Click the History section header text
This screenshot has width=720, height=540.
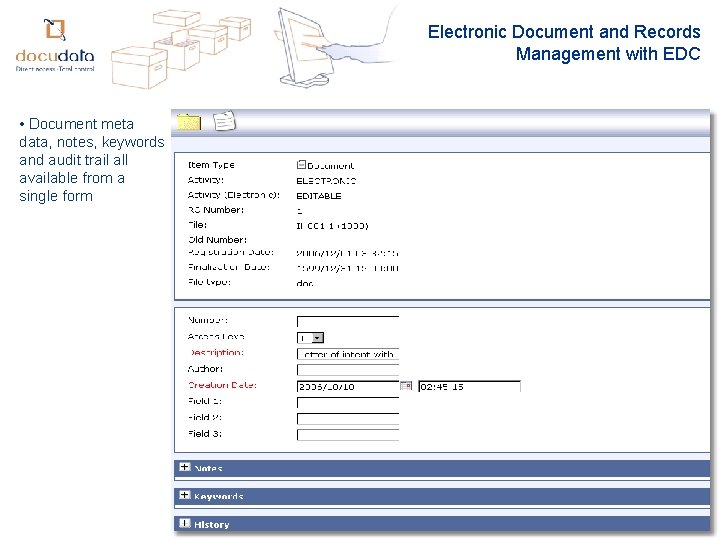[x=212, y=524]
